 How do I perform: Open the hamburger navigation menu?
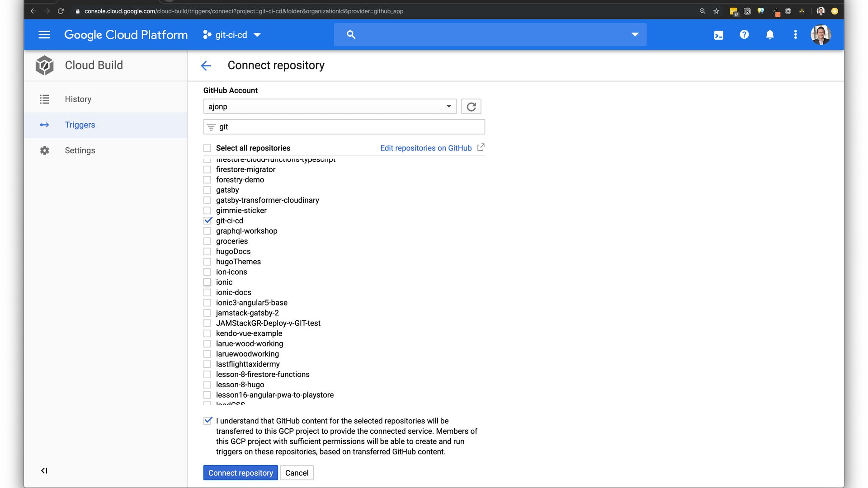pos(44,35)
